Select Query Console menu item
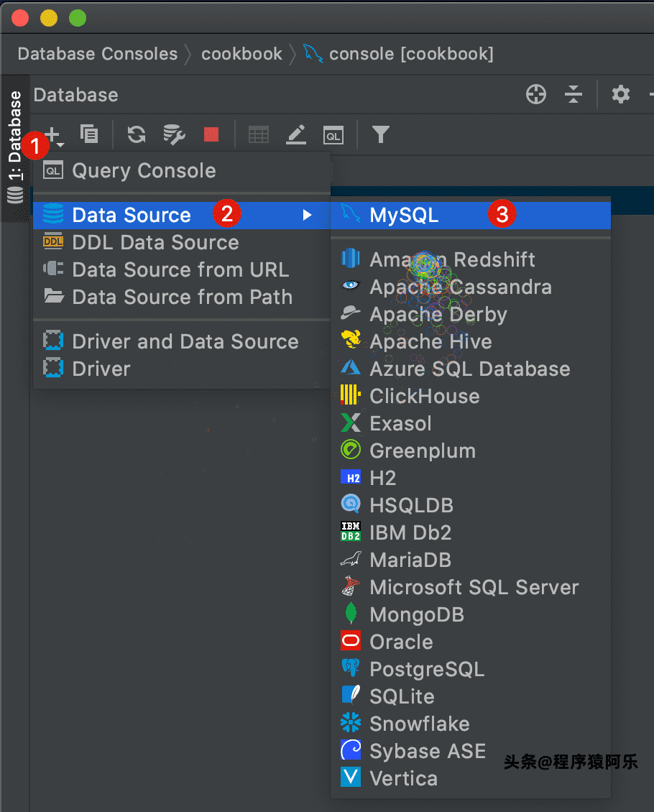Screen dimensions: 654x812 click(181, 171)
